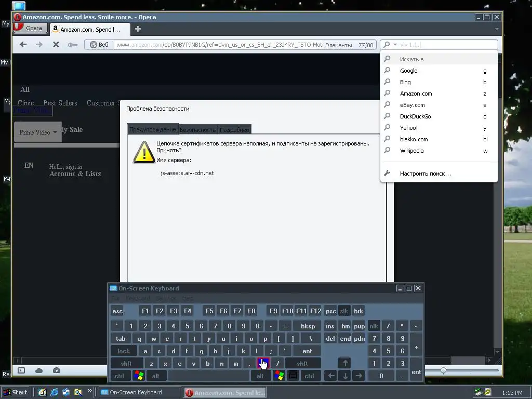Go back with the Opera back arrow

click(23, 45)
